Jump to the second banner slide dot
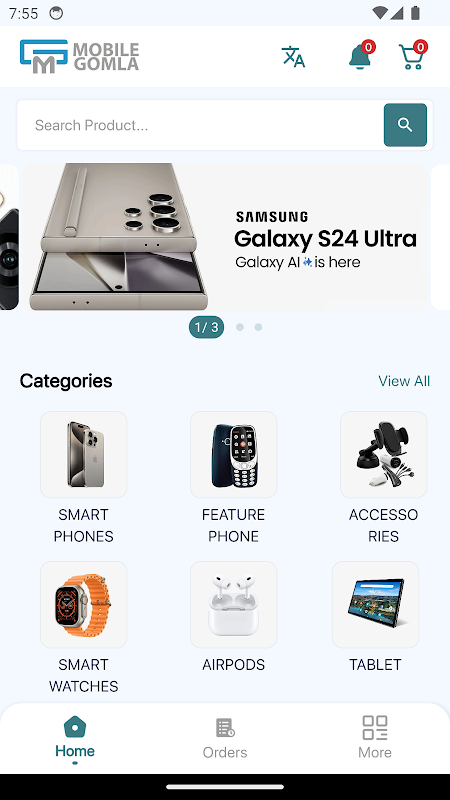Image resolution: width=450 pixels, height=800 pixels. 240,327
